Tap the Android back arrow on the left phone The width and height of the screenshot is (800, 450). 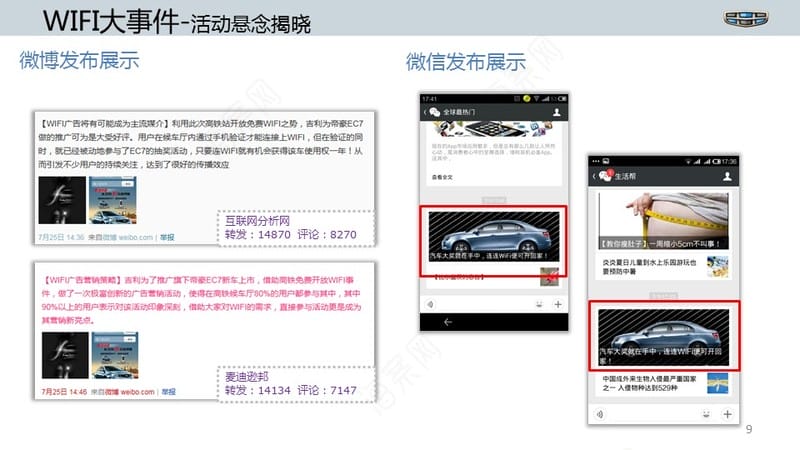(x=447, y=322)
